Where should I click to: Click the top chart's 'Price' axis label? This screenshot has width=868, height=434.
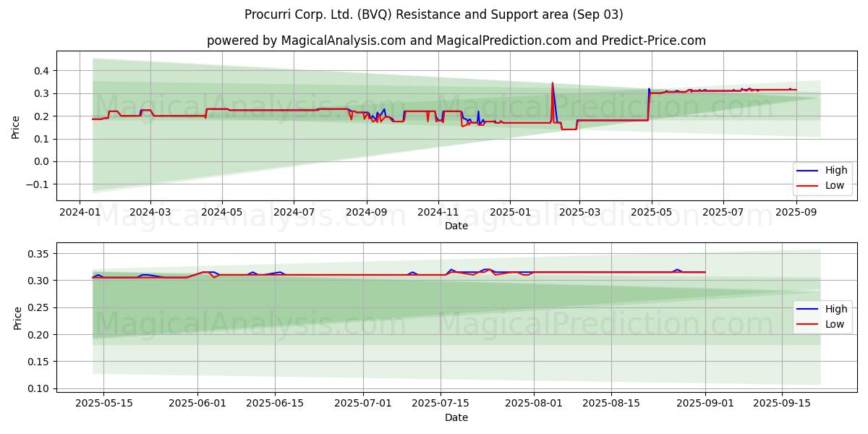point(16,127)
